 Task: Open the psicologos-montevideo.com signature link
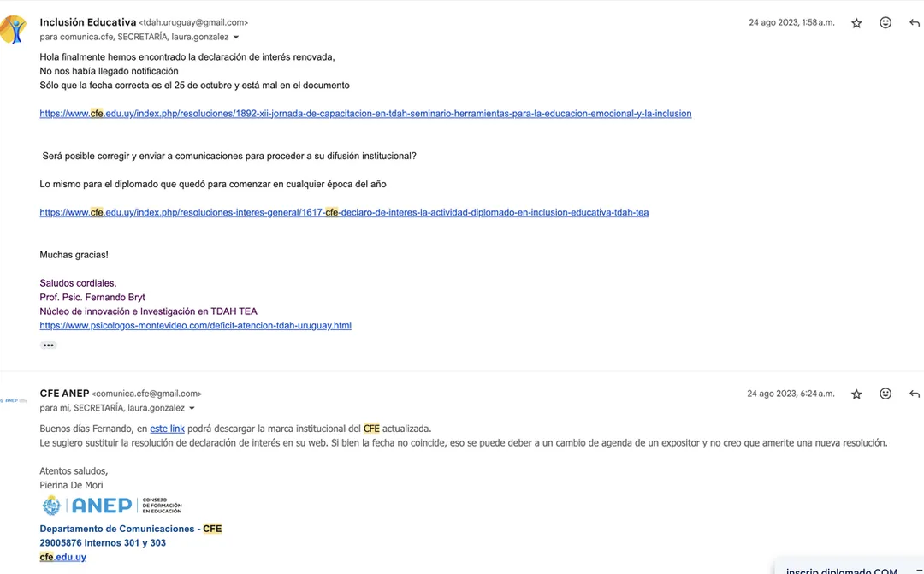196,325
